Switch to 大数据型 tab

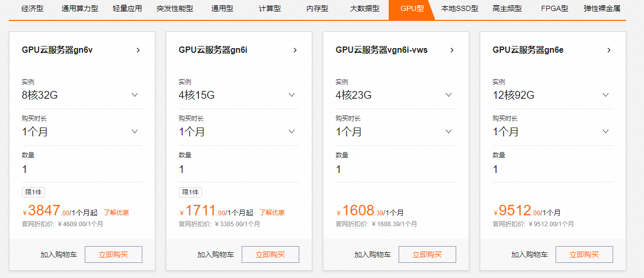(365, 9)
